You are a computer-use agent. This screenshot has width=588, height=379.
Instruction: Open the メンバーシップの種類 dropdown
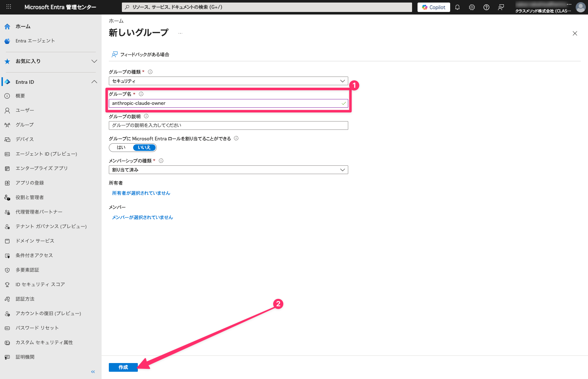[x=228, y=170]
